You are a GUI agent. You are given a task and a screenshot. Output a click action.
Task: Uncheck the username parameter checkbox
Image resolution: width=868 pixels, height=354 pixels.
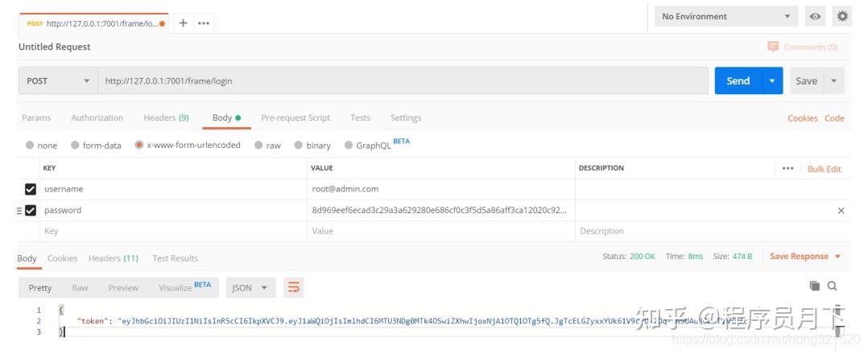coord(31,189)
